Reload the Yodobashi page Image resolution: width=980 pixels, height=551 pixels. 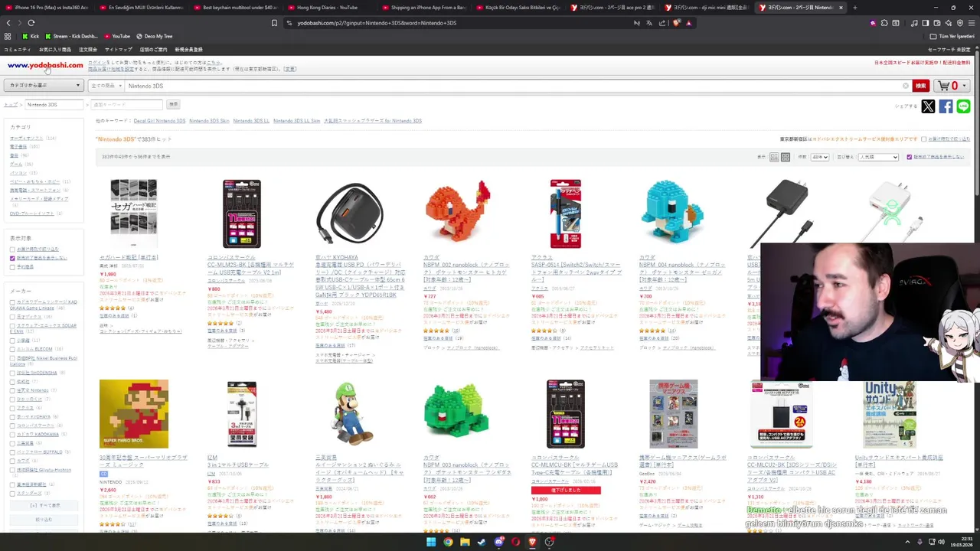[x=31, y=23]
